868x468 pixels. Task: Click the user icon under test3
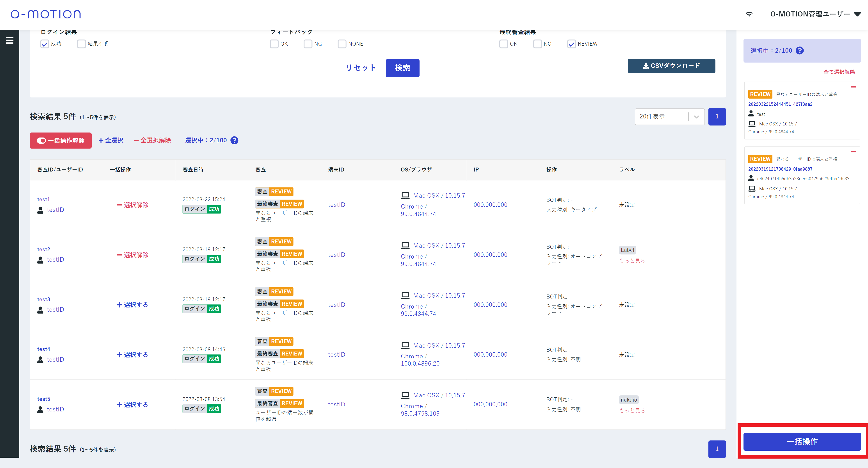tap(40, 310)
